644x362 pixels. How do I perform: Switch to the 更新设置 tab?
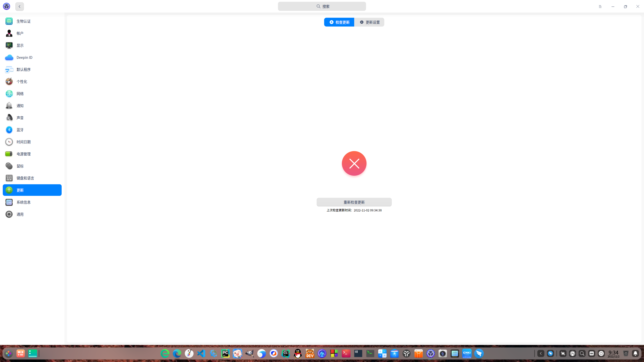click(369, 22)
